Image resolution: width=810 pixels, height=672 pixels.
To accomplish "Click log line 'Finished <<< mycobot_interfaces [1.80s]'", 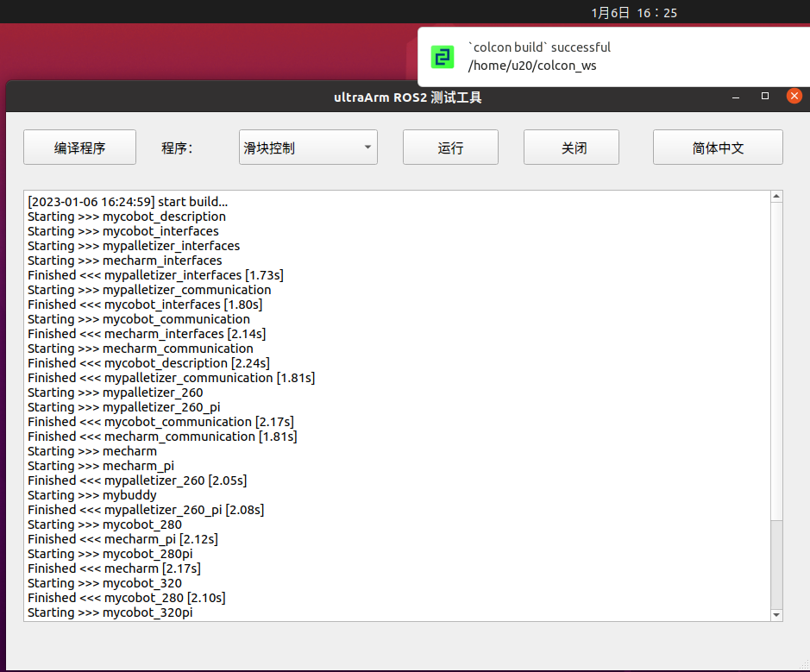I will point(145,305).
